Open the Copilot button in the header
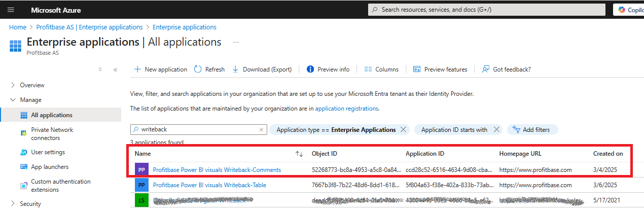 (629, 10)
